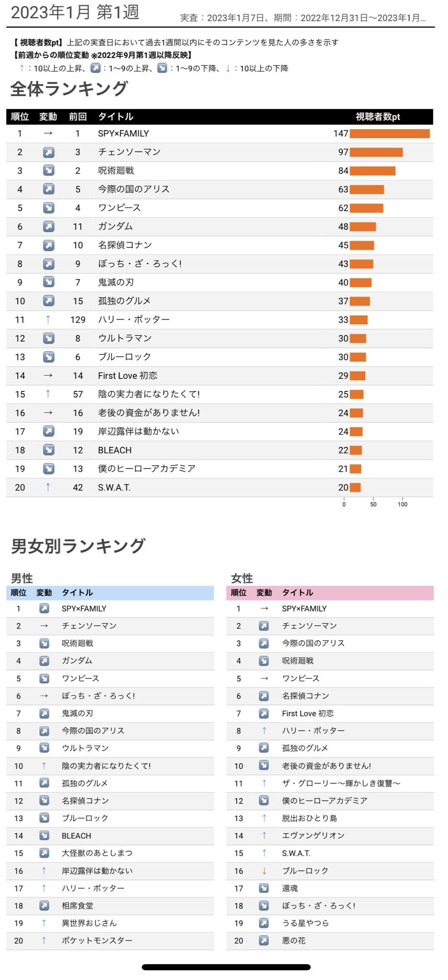Image resolution: width=448 pixels, height=980 pixels.
Task: Click the 視聴者数pt column header
Action: [x=378, y=117]
